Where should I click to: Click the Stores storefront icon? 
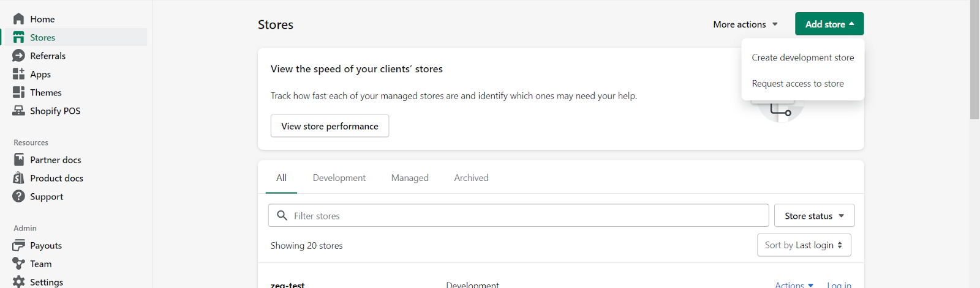click(x=18, y=37)
